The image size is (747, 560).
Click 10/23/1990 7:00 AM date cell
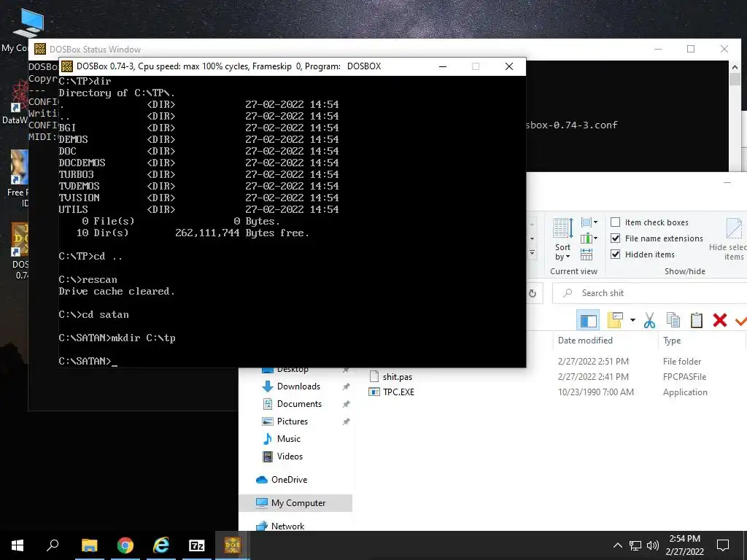pyautogui.click(x=595, y=392)
